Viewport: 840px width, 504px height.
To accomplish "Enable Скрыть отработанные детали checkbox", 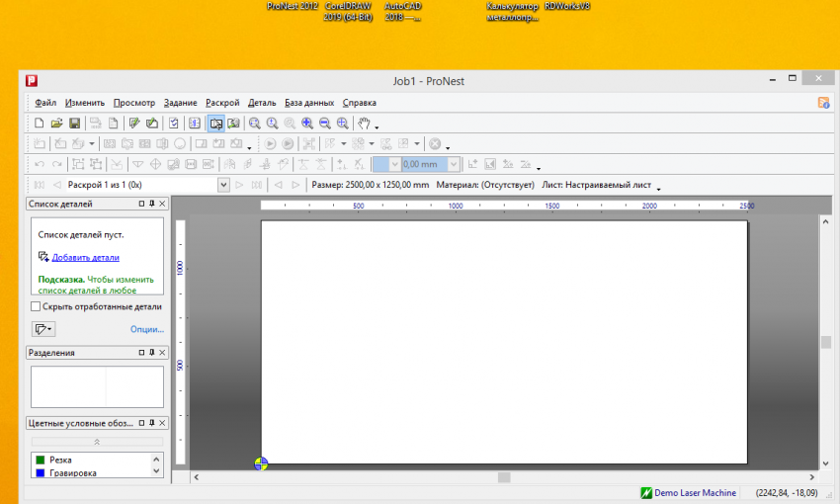I will coord(36,306).
